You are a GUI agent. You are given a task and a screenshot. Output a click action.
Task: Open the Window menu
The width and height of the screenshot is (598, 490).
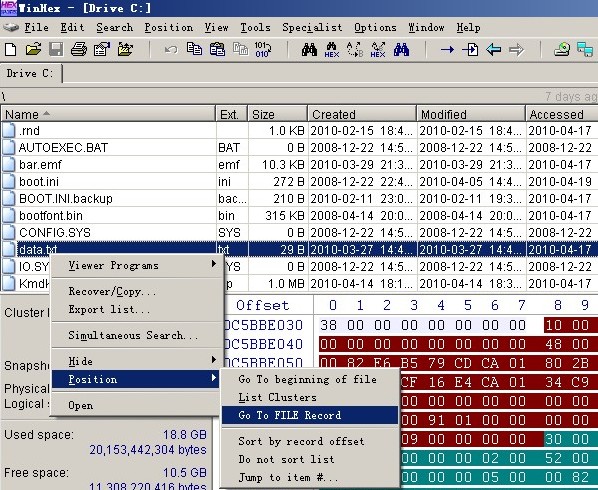pyautogui.click(x=426, y=27)
